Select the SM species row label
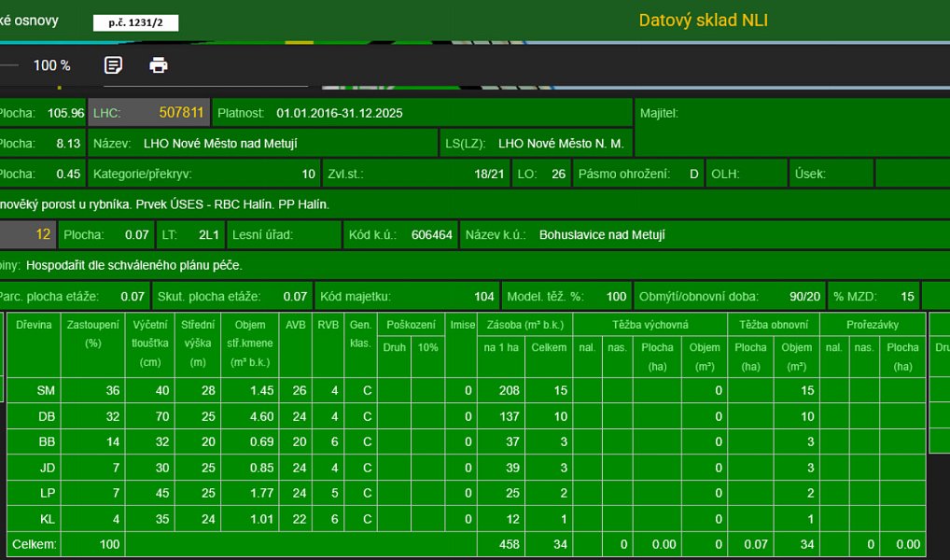The height and width of the screenshot is (560, 950). click(x=46, y=391)
